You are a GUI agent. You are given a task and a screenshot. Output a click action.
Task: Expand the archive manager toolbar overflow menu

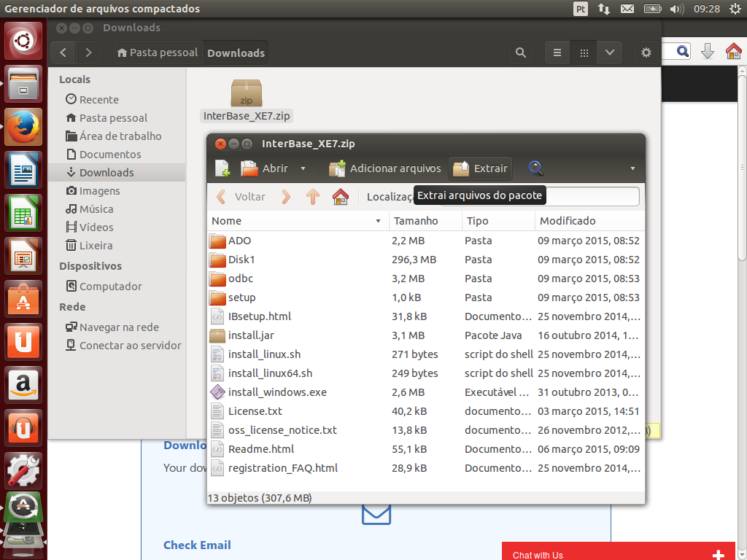(632, 168)
